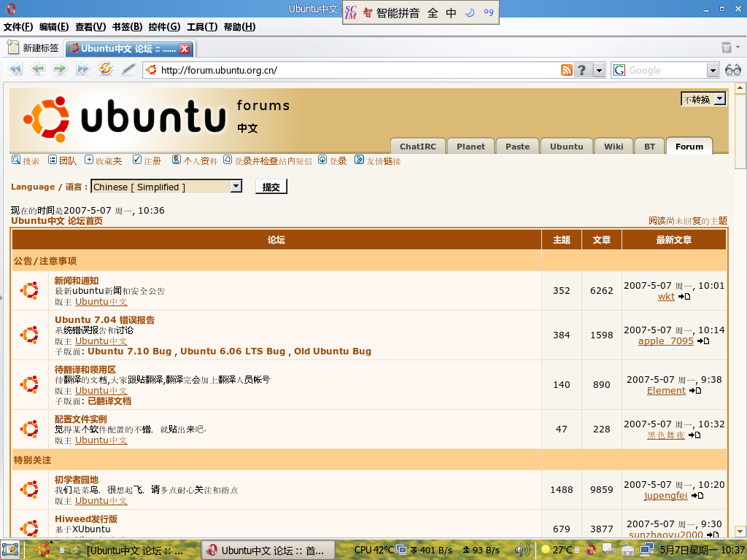Open the 工具(T) menu
The height and width of the screenshot is (560, 747).
point(202,27)
